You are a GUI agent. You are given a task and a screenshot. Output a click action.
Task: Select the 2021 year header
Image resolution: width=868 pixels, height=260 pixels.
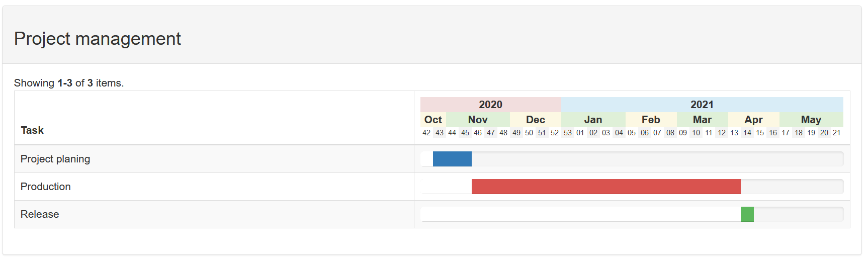click(702, 105)
